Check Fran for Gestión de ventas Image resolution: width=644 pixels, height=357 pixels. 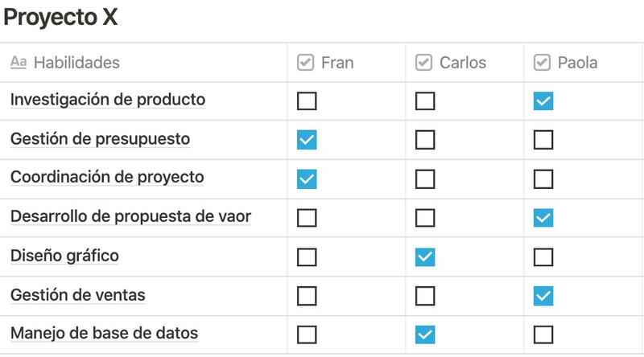click(307, 296)
